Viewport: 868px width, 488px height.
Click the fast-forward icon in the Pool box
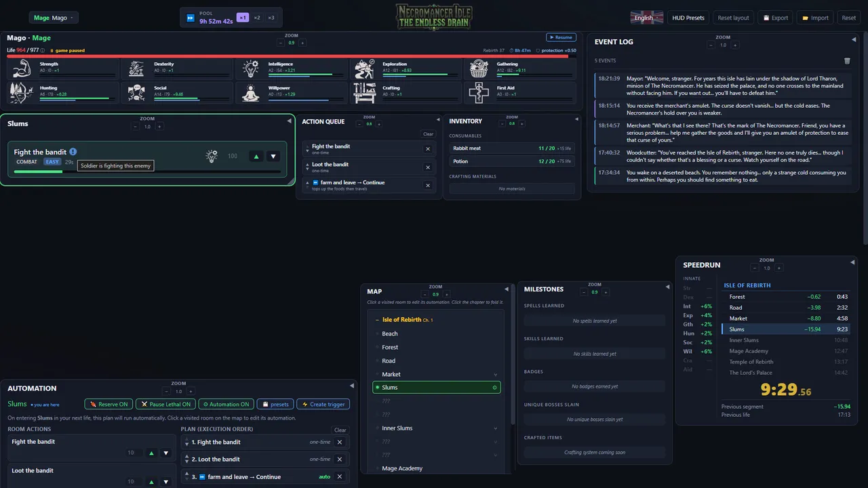(191, 18)
